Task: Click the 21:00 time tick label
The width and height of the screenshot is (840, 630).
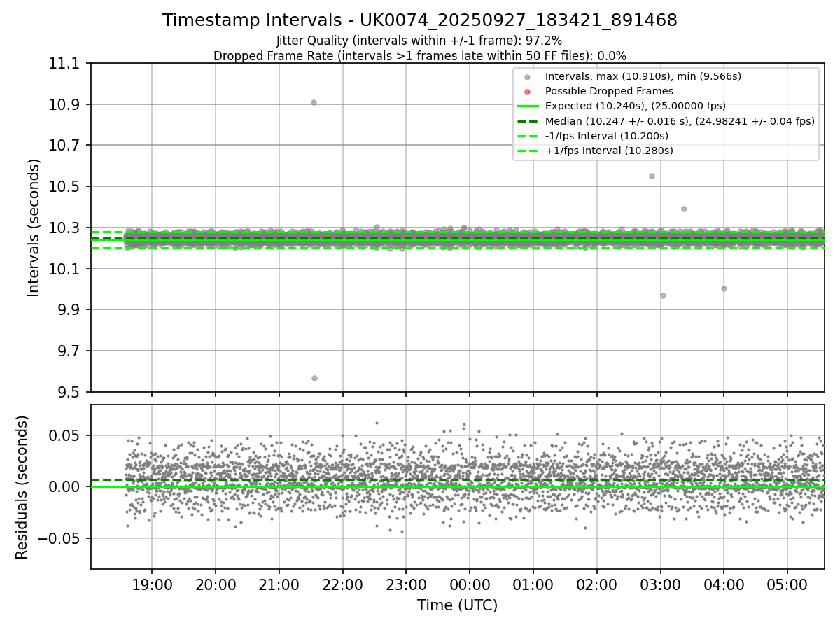Action: coord(279,586)
